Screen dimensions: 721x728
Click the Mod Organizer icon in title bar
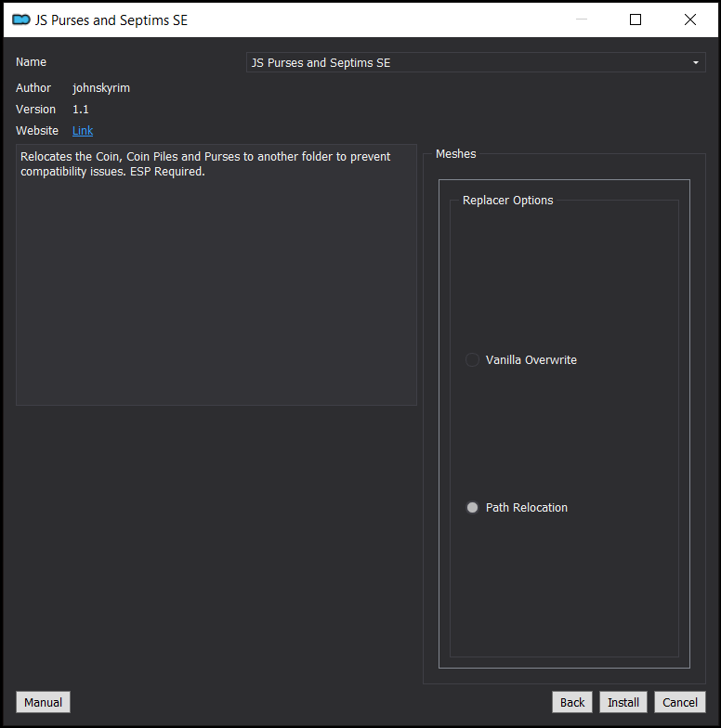[x=20, y=20]
